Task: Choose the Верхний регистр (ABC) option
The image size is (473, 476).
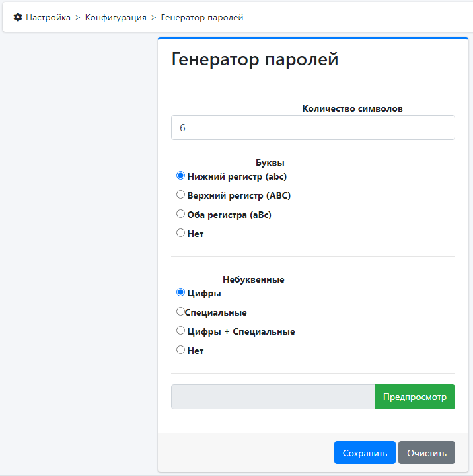Action: point(180,195)
